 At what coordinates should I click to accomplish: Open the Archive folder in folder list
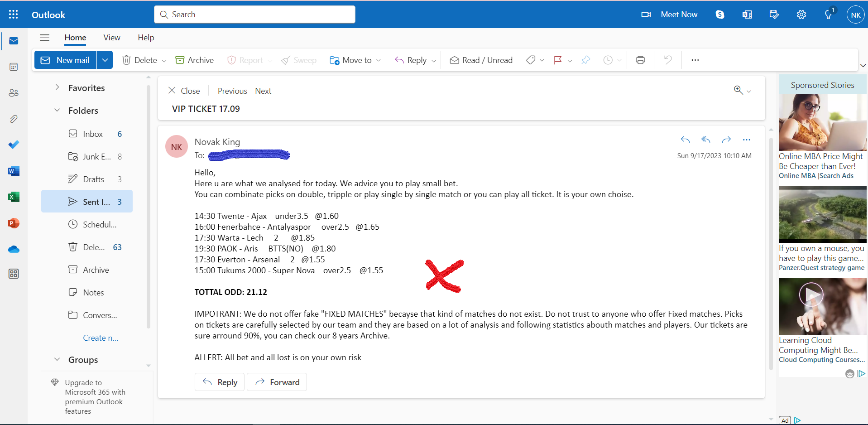tap(87, 270)
